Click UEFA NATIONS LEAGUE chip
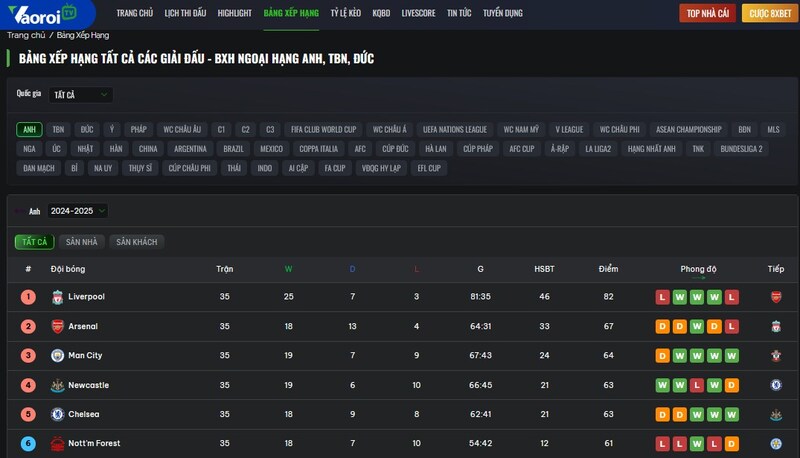Image resolution: width=800 pixels, height=458 pixels. tap(455, 130)
